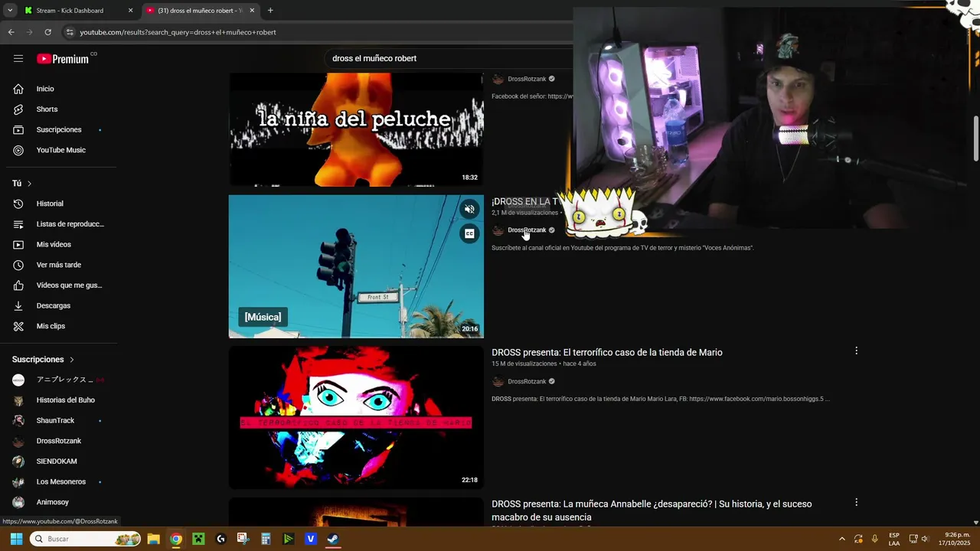Click the Chrome address bar URL
Screen dimensions: 980x551
178,32
